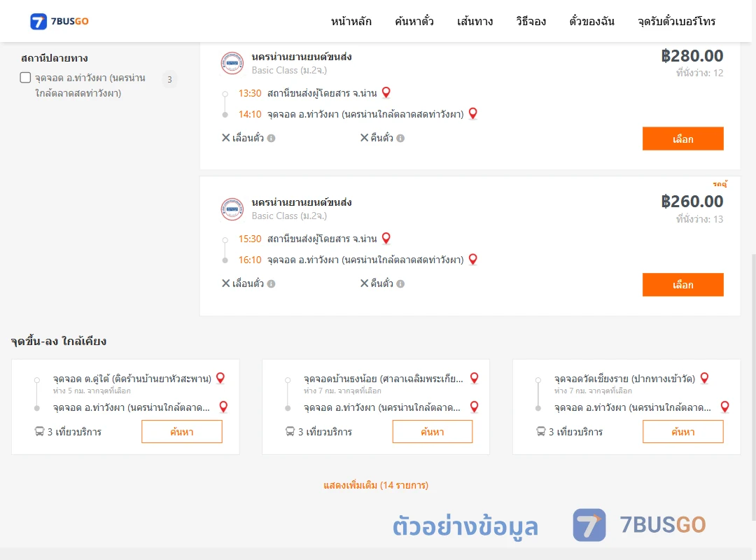Open destination map pin in บ้านธงน้อย card
The height and width of the screenshot is (560, 756).
(475, 407)
